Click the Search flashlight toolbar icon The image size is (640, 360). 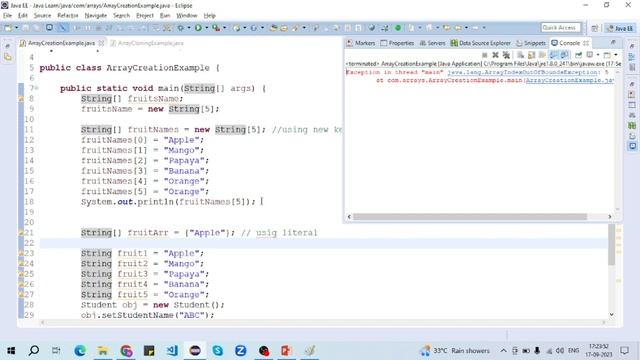[295, 28]
